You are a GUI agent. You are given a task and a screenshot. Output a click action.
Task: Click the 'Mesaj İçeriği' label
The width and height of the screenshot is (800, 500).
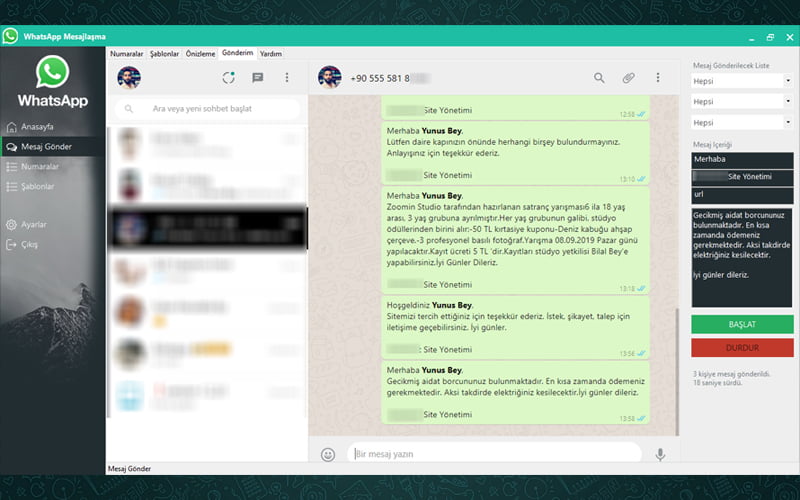[x=712, y=144]
